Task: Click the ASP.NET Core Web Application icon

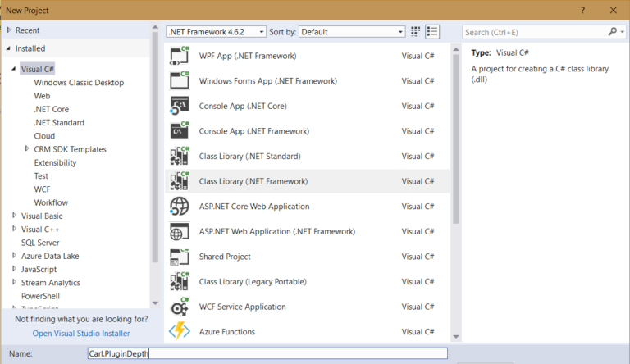Action: coord(180,207)
